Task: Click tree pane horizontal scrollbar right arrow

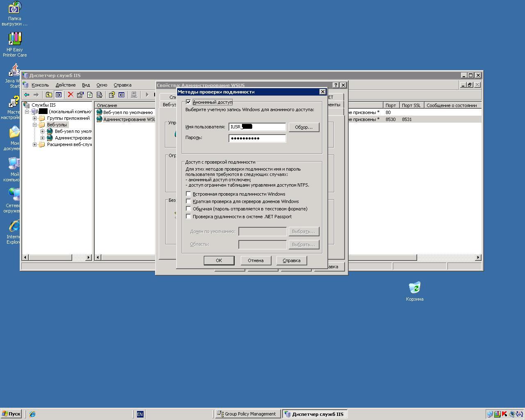Action: (88, 257)
